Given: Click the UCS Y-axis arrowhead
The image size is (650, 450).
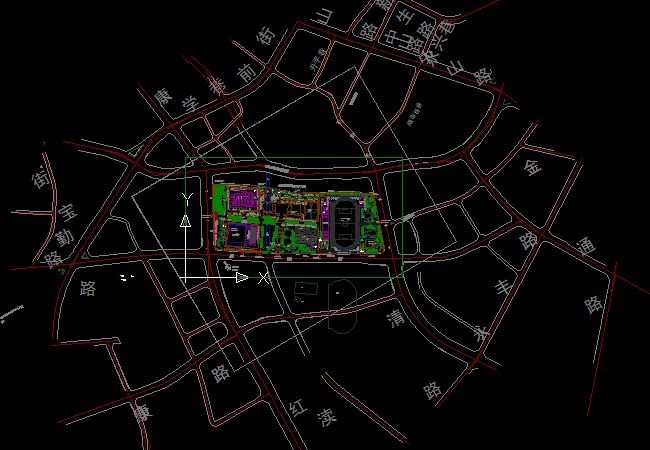Looking at the screenshot, I should click(185, 220).
